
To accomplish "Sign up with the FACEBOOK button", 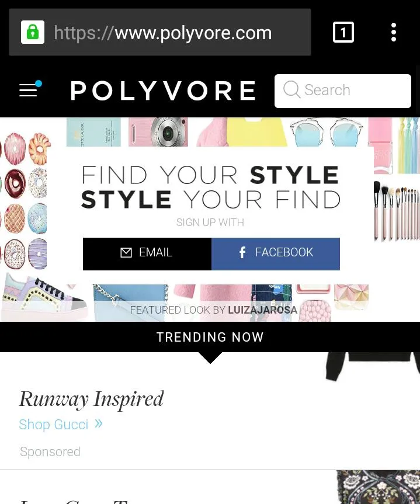I will point(276,254).
